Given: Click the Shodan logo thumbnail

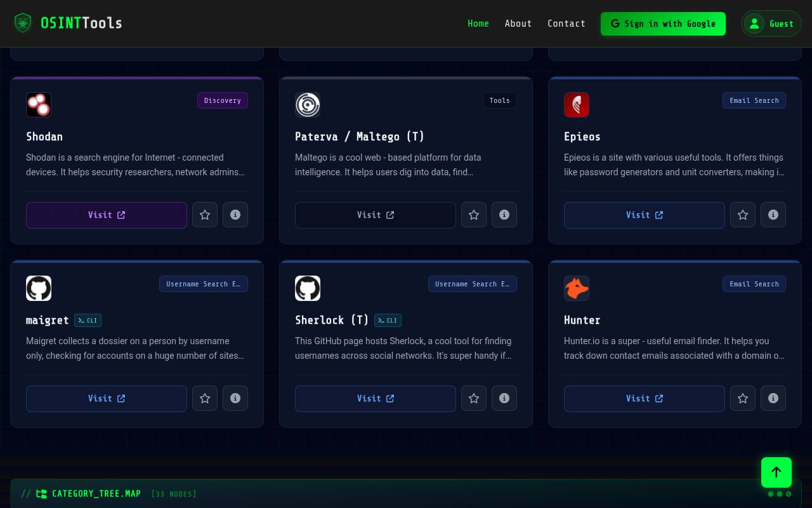Looking at the screenshot, I should pyautogui.click(x=39, y=105).
